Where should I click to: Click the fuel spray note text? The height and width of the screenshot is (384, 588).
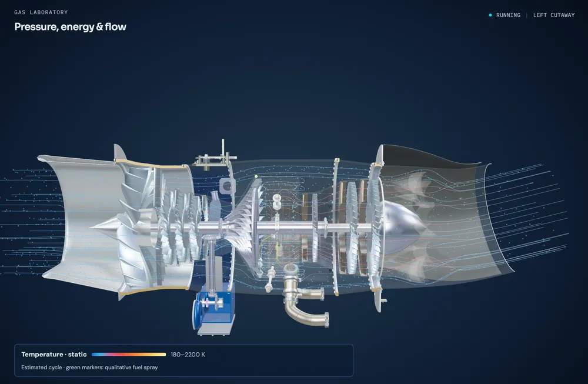tap(89, 368)
